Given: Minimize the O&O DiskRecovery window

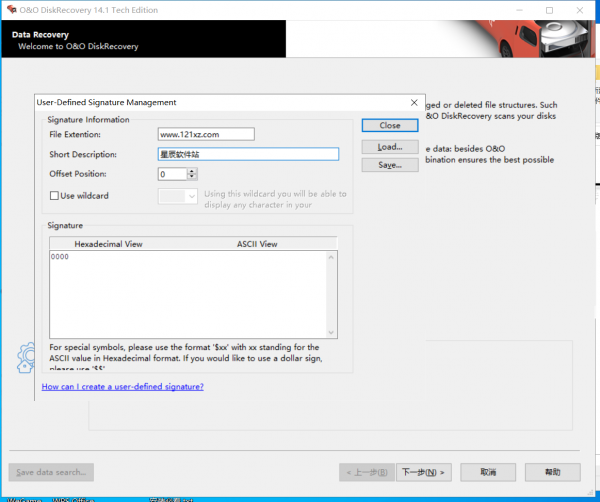Looking at the screenshot, I should (519, 10).
